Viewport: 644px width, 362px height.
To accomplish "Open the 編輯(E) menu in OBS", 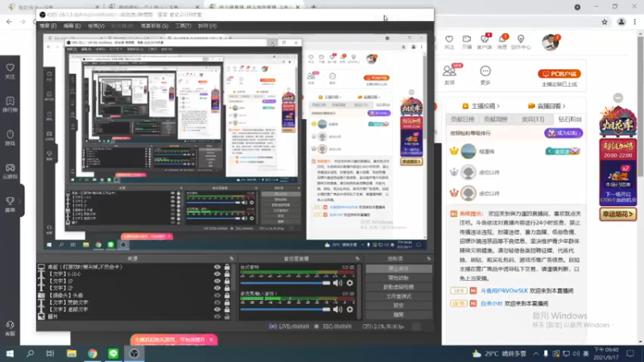I will [x=72, y=26].
